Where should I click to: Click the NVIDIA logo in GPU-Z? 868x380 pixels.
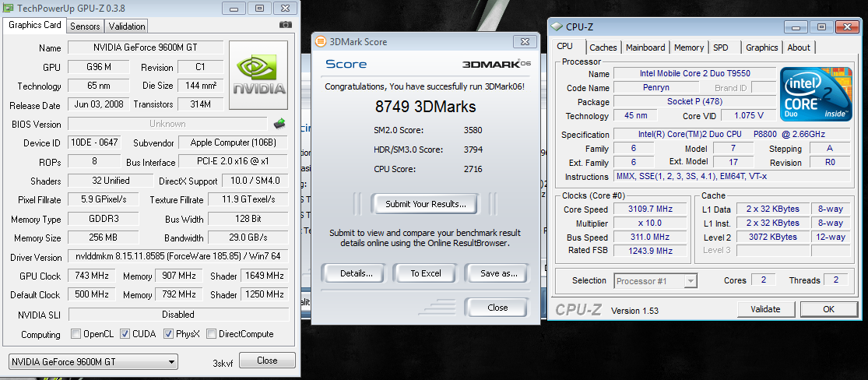point(258,76)
